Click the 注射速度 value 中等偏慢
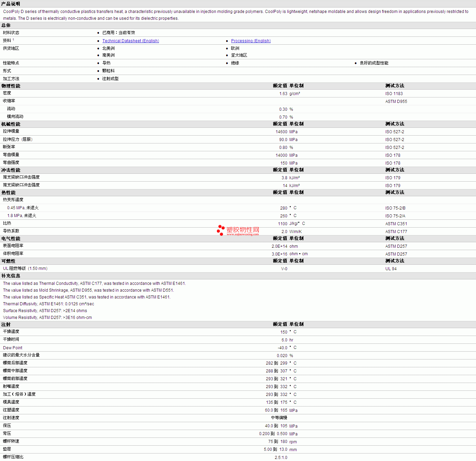The image size is (476, 461). click(x=279, y=418)
